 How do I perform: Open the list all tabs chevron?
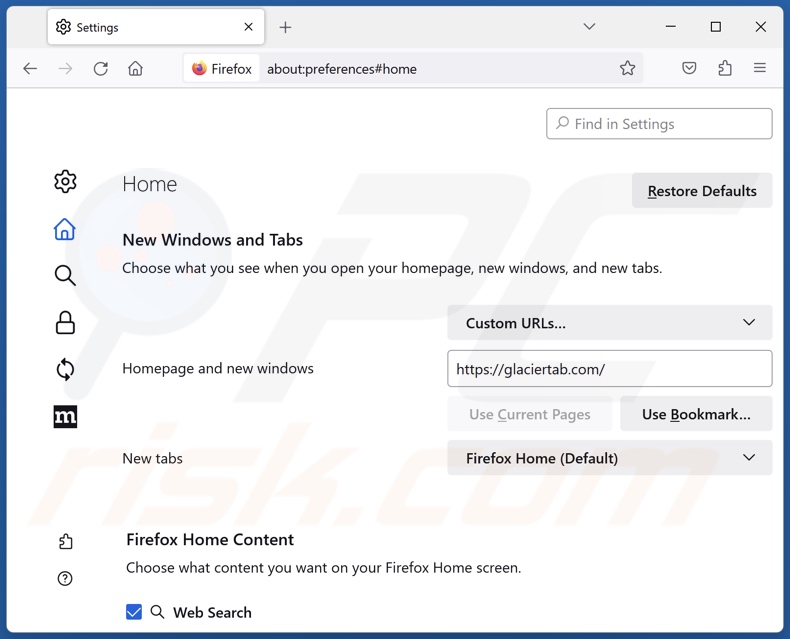click(589, 27)
